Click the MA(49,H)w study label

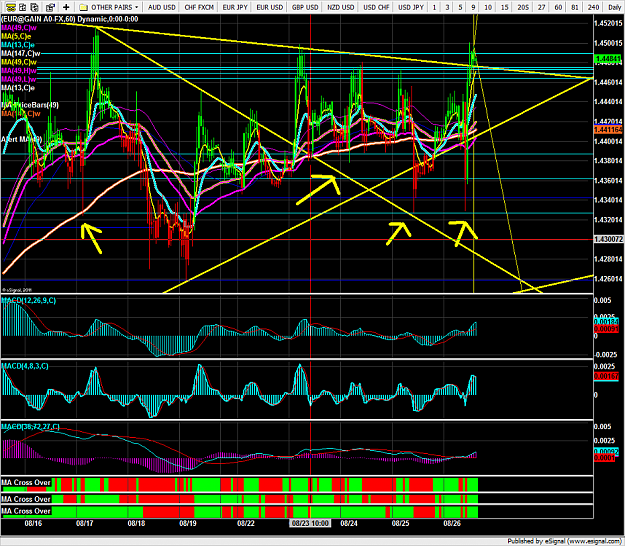click(x=19, y=71)
